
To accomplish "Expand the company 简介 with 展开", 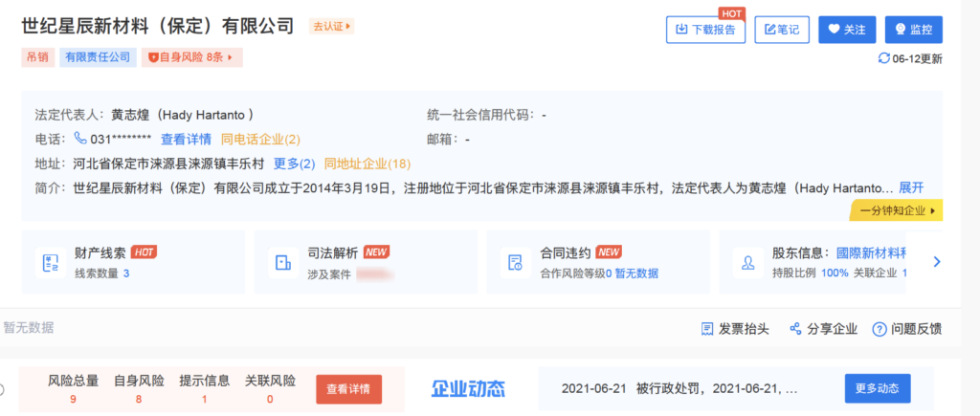I will pyautogui.click(x=911, y=188).
